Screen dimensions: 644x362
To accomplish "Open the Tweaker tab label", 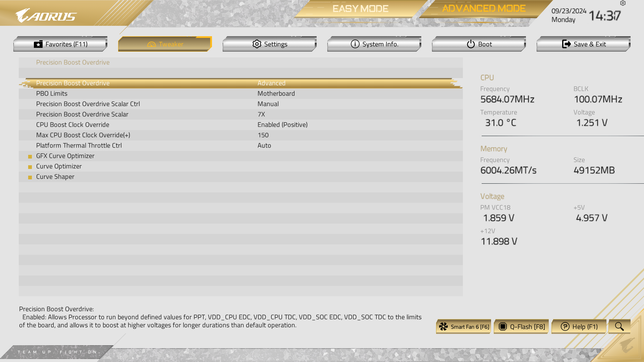I will click(x=171, y=44).
